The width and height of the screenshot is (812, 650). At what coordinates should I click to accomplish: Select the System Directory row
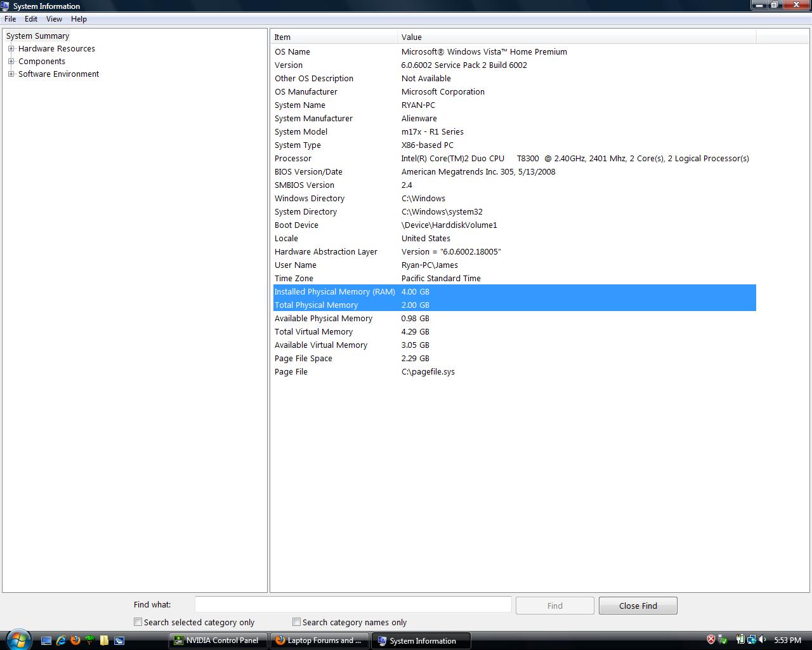tap(514, 212)
